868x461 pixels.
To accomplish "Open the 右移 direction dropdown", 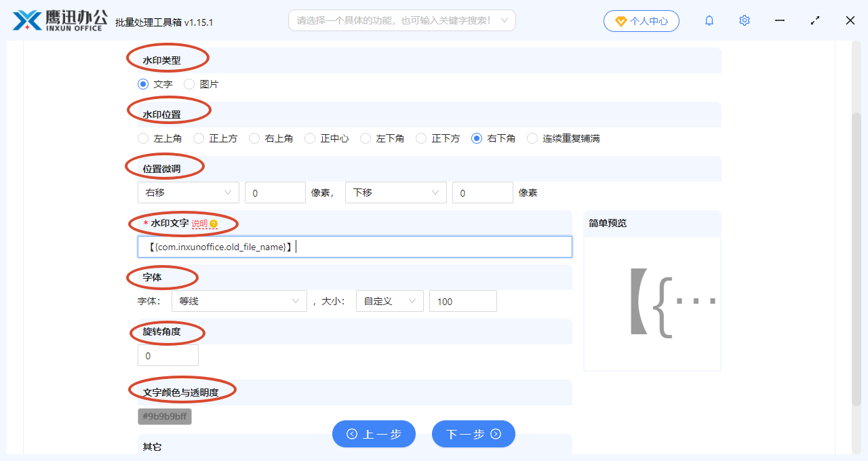I will tap(189, 193).
